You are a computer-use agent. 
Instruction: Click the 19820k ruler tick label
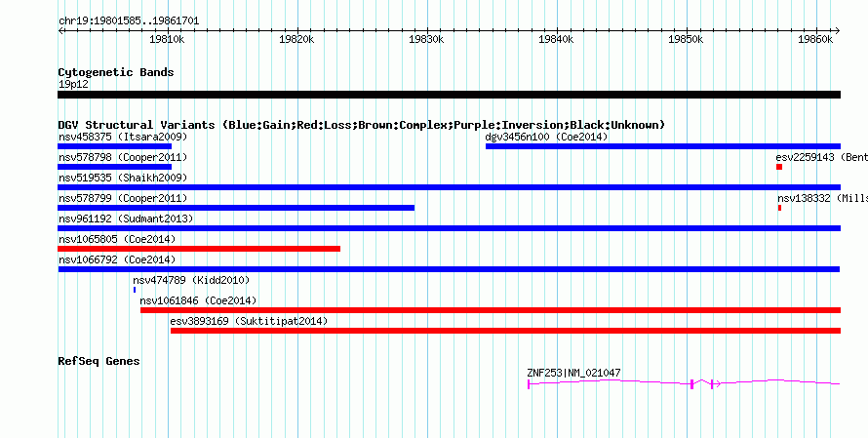296,40
